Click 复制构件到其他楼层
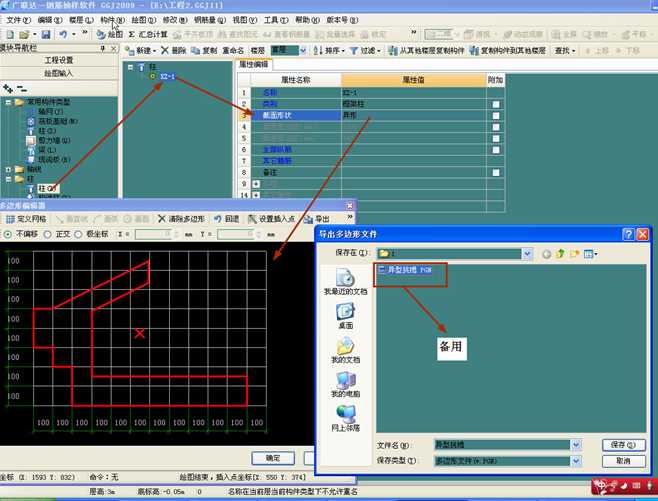Screen dimensions: 658x501 (x=508, y=51)
